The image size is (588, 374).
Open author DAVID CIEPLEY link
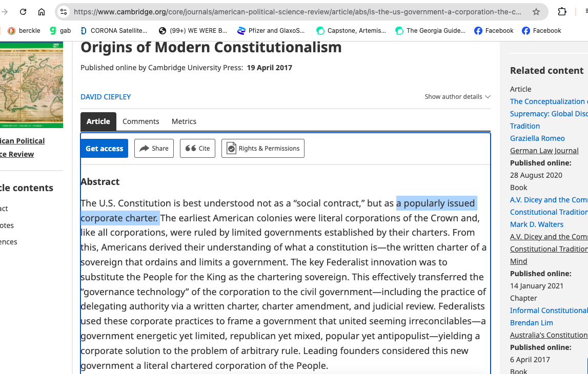pos(106,97)
